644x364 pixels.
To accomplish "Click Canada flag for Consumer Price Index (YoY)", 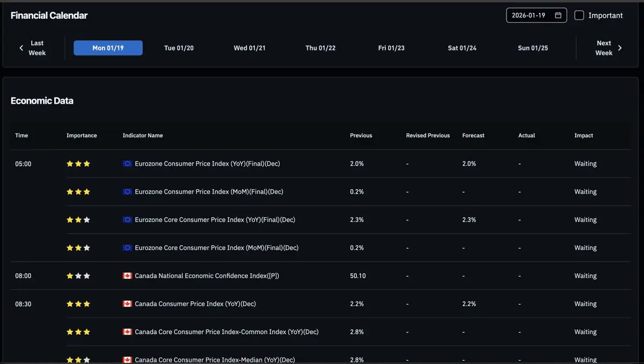I will pos(127,303).
